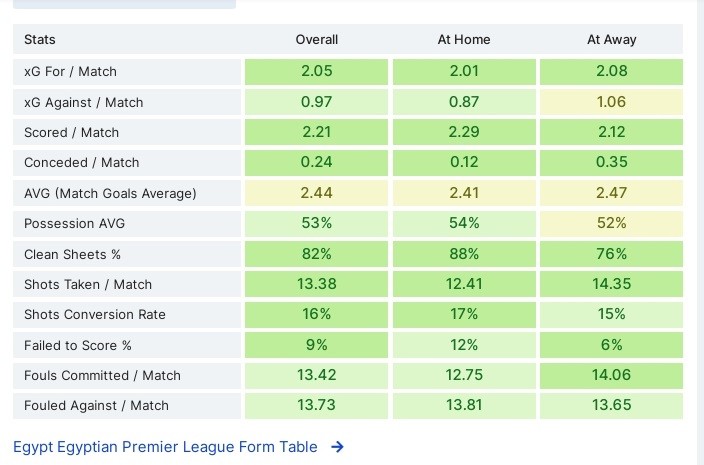The width and height of the screenshot is (704, 465).
Task: Click the Stats column header
Action: click(x=40, y=40)
